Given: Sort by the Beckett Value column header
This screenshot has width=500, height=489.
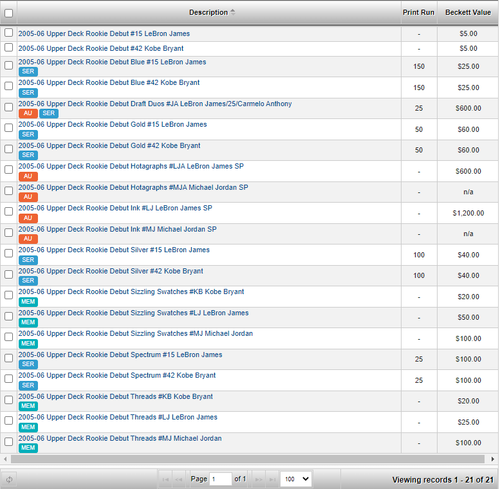Looking at the screenshot, I should [468, 12].
